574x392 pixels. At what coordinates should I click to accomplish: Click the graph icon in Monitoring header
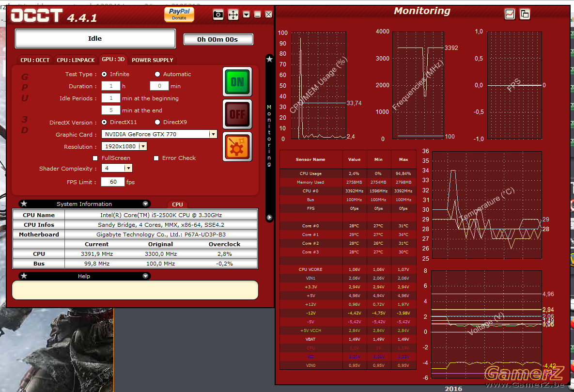510,14
